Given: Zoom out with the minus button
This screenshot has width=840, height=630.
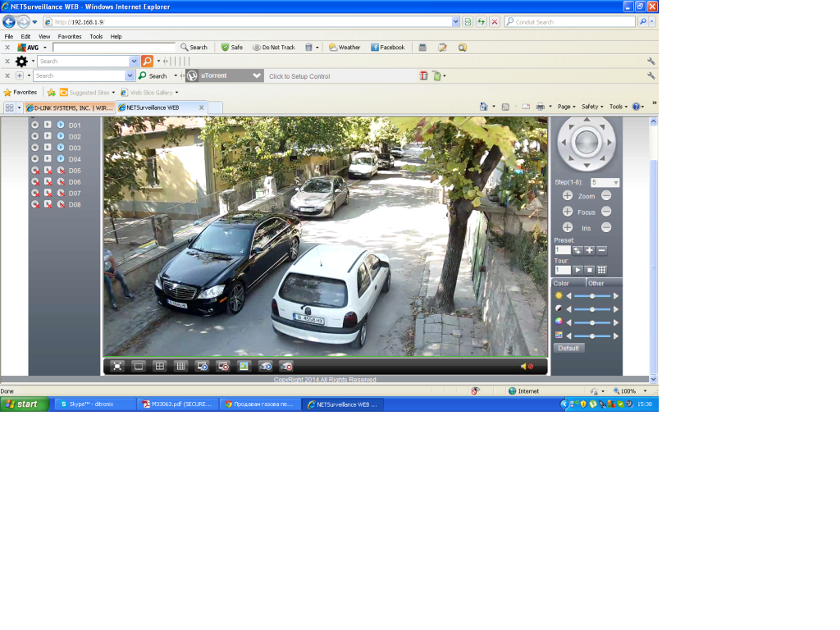Looking at the screenshot, I should [x=606, y=196].
